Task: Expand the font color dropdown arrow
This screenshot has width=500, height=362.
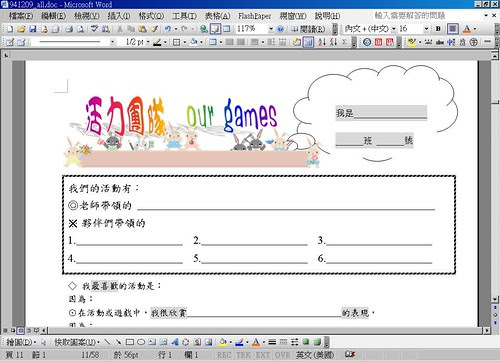Action: tap(475, 29)
